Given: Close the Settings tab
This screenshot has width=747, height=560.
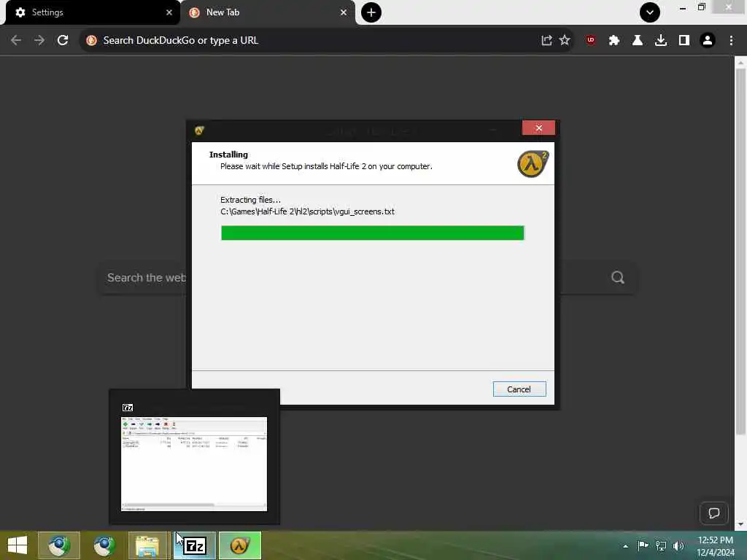Looking at the screenshot, I should [x=169, y=12].
